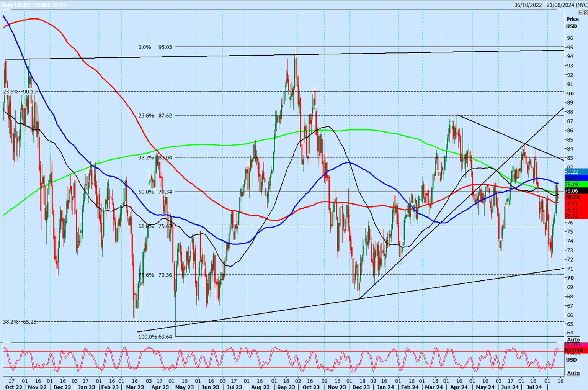Select the '23.6% 87.62' Fibonacci label

tap(155, 115)
